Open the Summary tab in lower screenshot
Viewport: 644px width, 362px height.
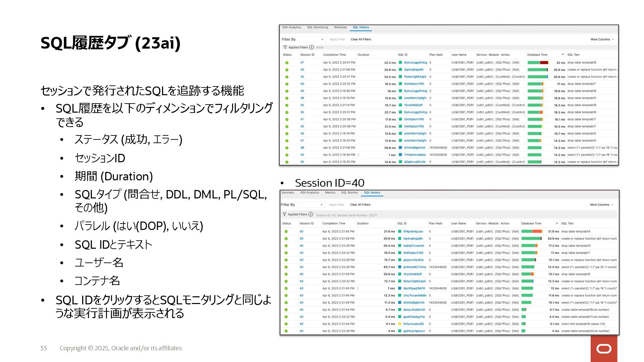[x=288, y=193]
